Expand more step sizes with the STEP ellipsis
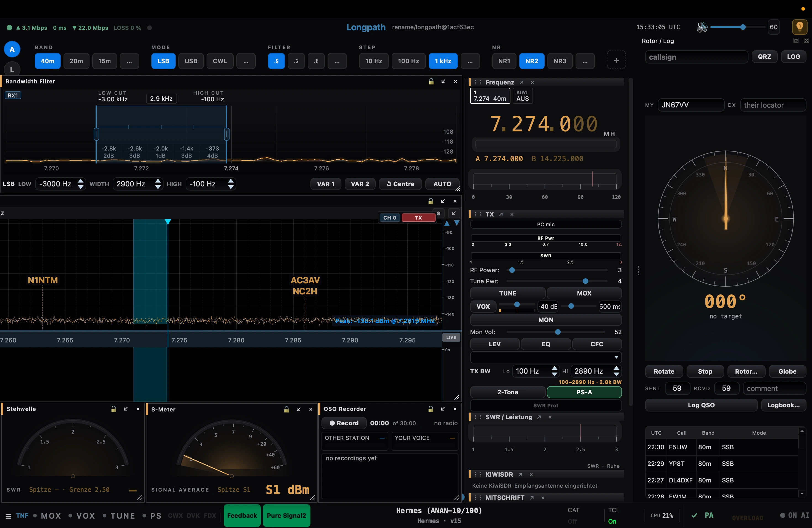This screenshot has width=812, height=528. pos(470,61)
